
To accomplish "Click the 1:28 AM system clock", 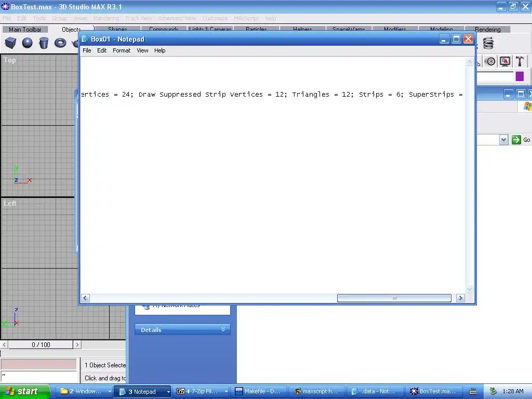I will pos(513,392).
